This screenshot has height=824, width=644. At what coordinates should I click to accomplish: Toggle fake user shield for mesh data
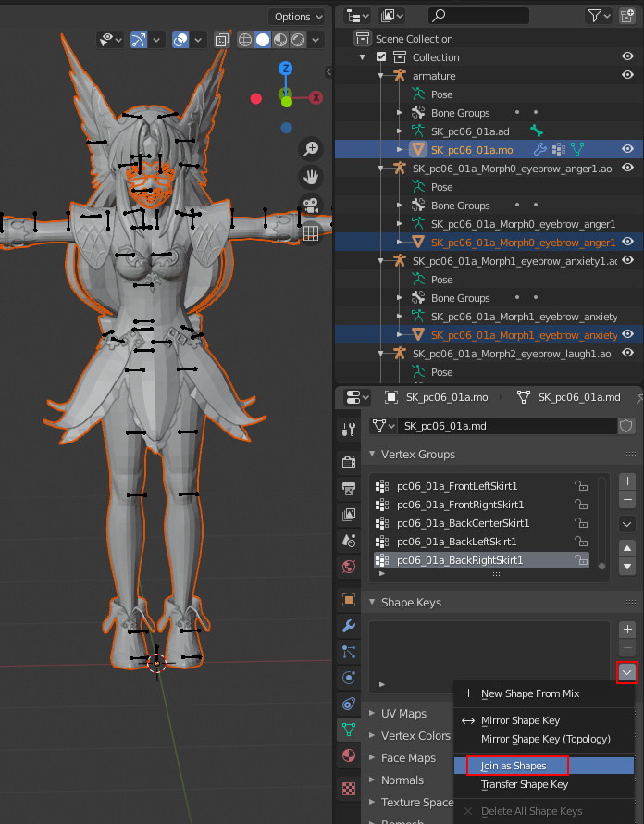(x=625, y=426)
